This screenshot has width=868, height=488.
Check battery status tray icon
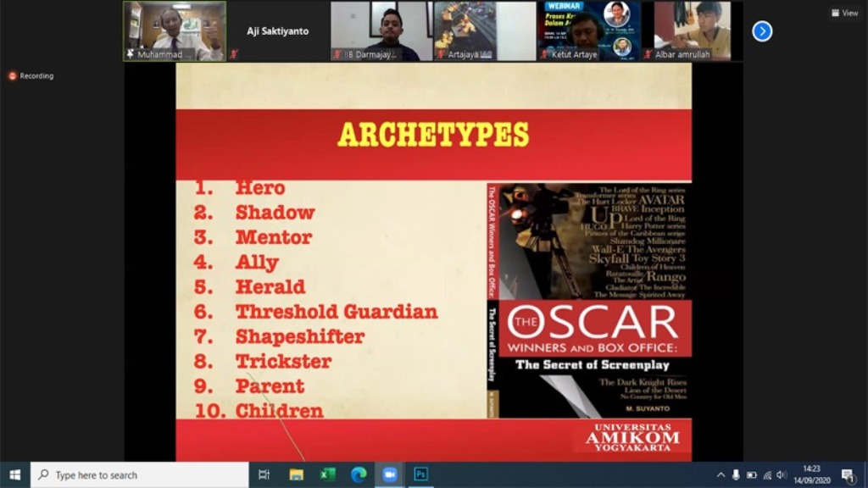[751, 474]
